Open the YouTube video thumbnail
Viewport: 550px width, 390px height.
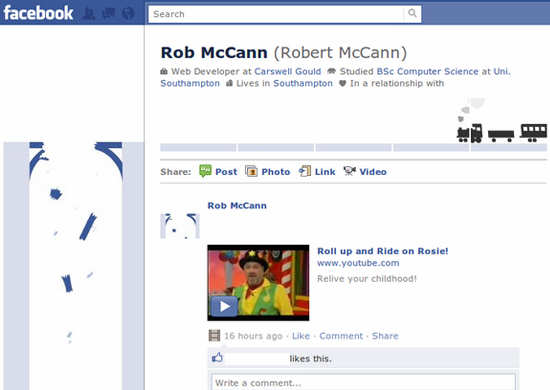pyautogui.click(x=258, y=283)
